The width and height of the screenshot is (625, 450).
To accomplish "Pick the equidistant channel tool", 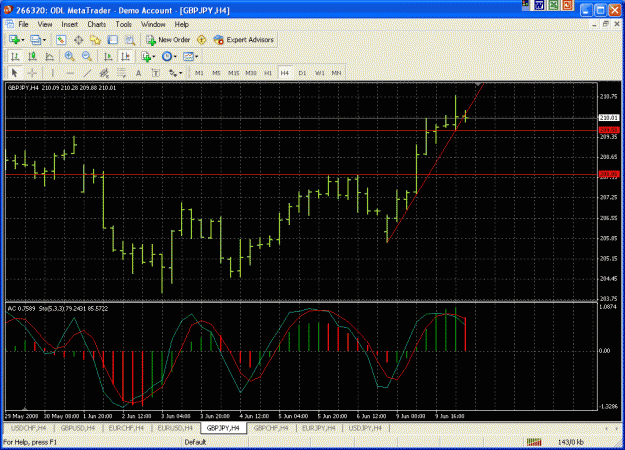I will pos(104,73).
